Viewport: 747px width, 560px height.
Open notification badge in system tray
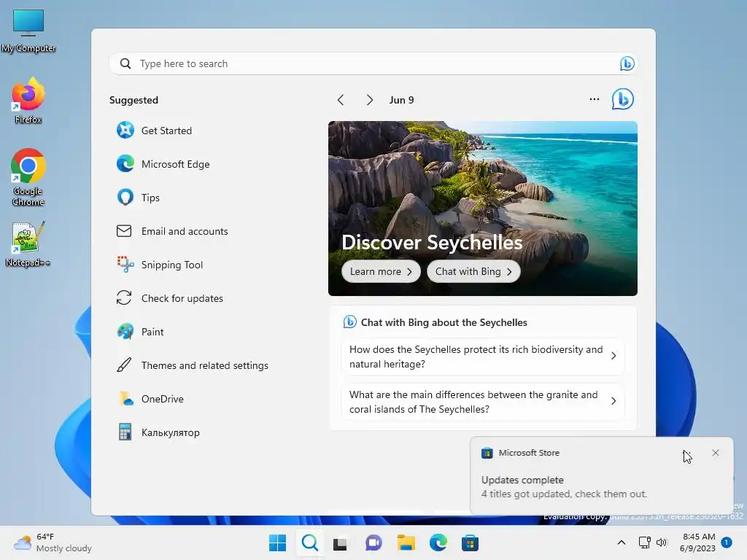(727, 542)
